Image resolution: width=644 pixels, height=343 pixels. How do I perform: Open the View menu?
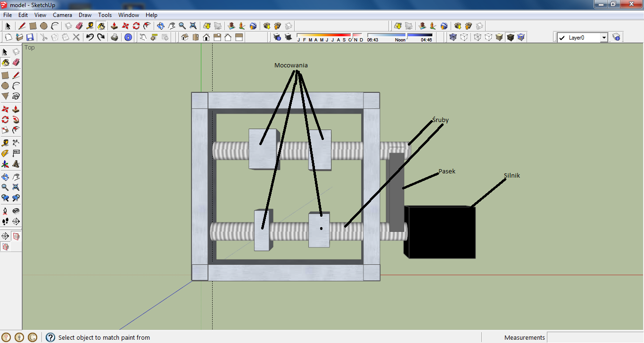pos(40,15)
